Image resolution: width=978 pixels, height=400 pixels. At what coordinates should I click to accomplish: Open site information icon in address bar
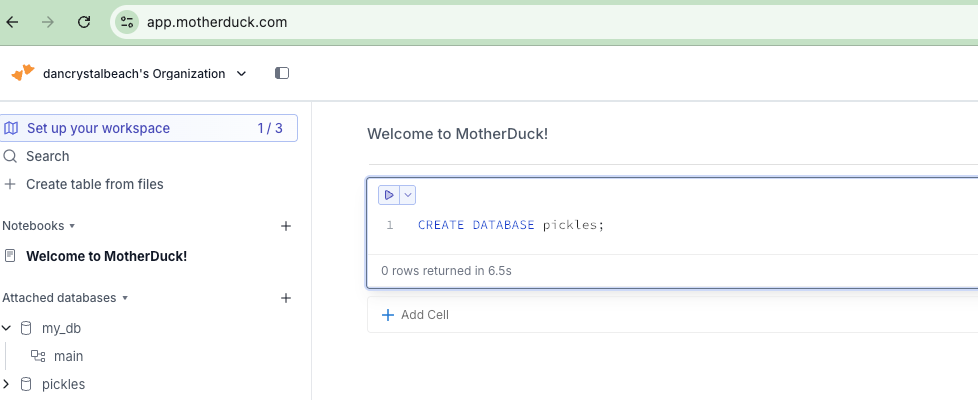tap(127, 22)
